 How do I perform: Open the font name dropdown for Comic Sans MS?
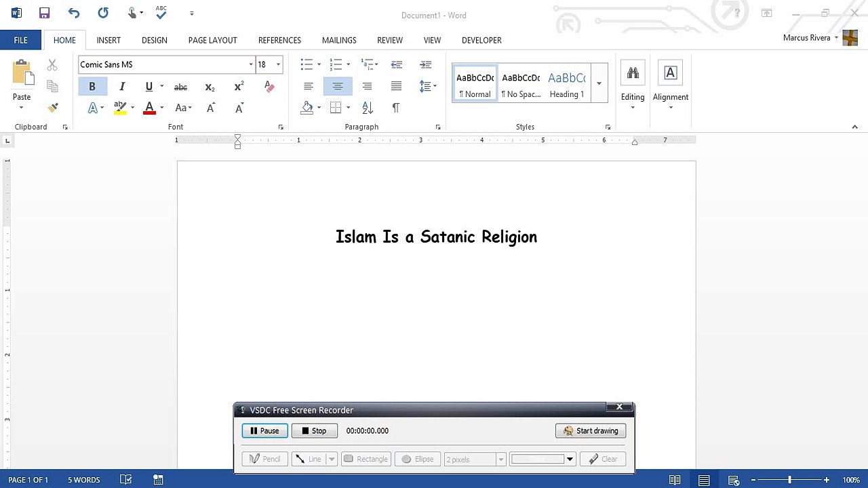tap(251, 64)
